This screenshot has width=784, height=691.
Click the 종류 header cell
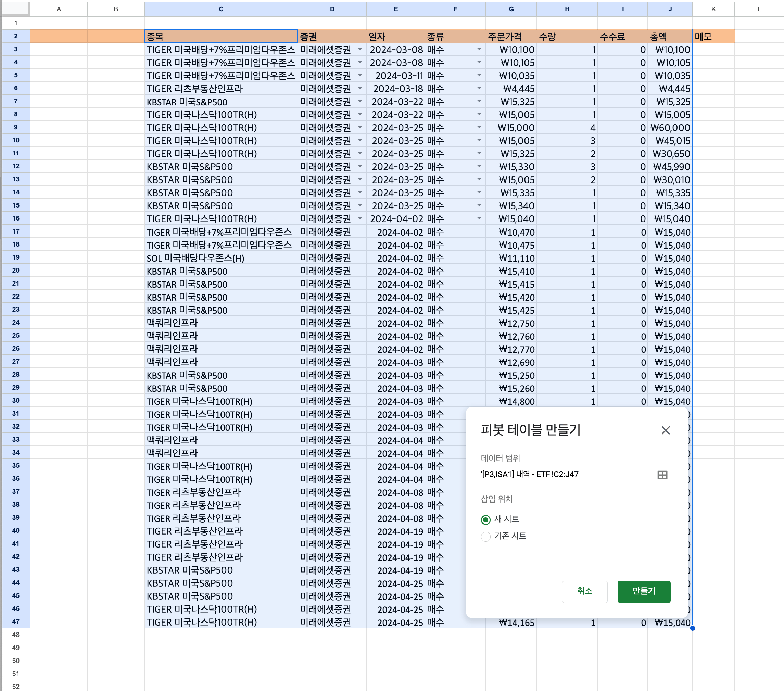click(455, 36)
